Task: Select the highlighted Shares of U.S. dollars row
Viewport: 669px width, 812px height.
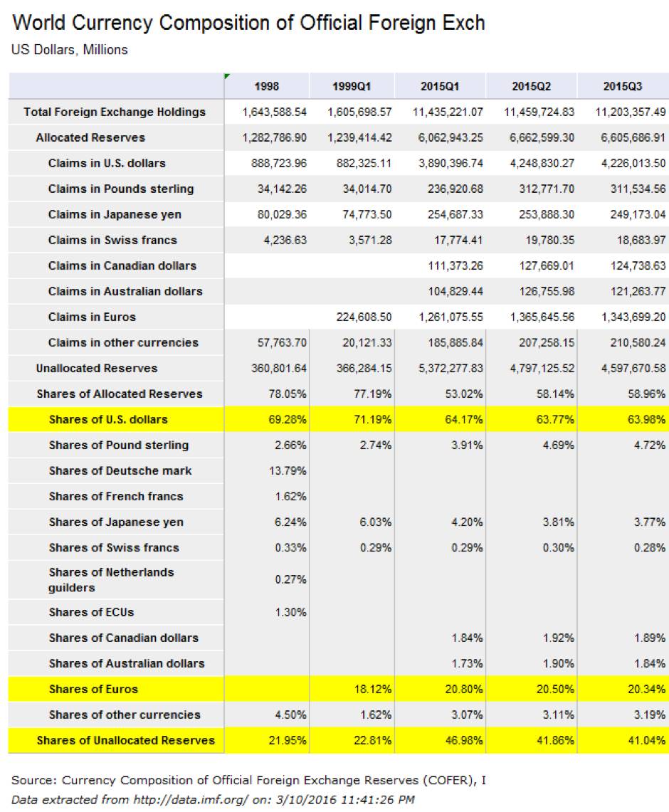Action: click(x=339, y=419)
